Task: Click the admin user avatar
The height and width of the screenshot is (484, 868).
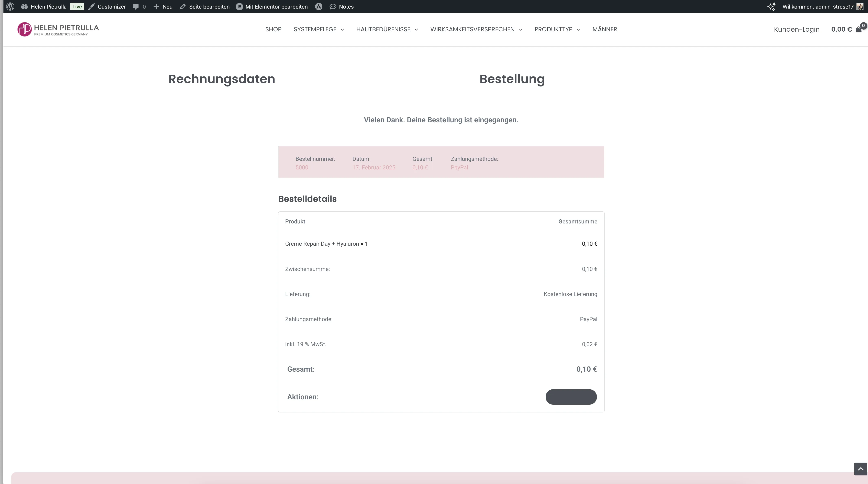Action: tap(860, 6)
